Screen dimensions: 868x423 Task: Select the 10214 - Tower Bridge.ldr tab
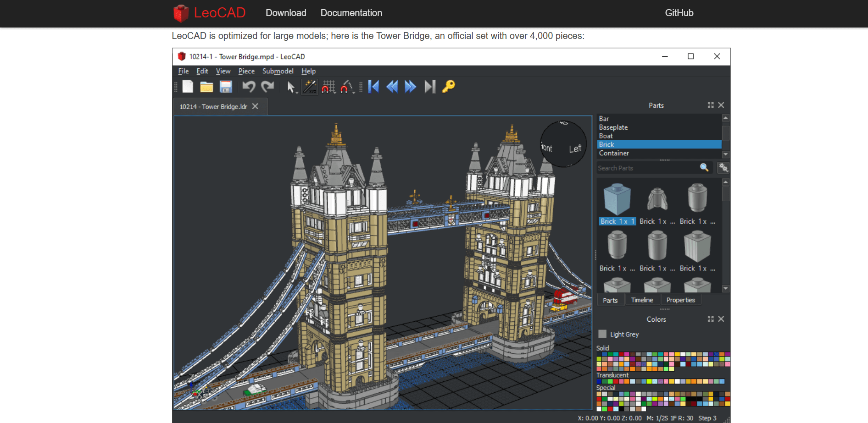click(213, 106)
